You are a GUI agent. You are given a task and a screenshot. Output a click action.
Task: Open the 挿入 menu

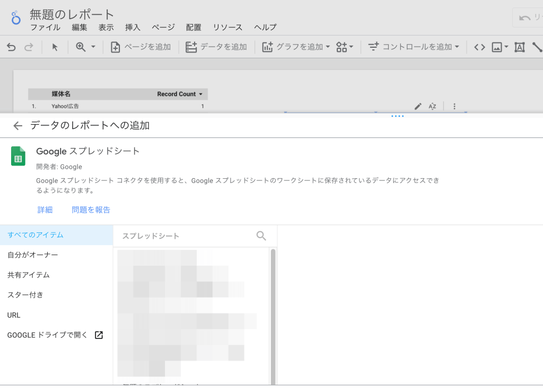[x=133, y=28]
